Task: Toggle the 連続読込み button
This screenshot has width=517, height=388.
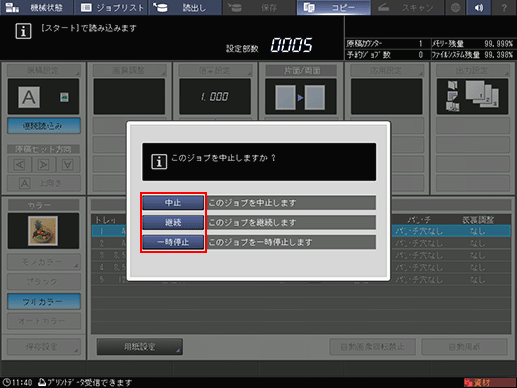Action: [x=44, y=126]
